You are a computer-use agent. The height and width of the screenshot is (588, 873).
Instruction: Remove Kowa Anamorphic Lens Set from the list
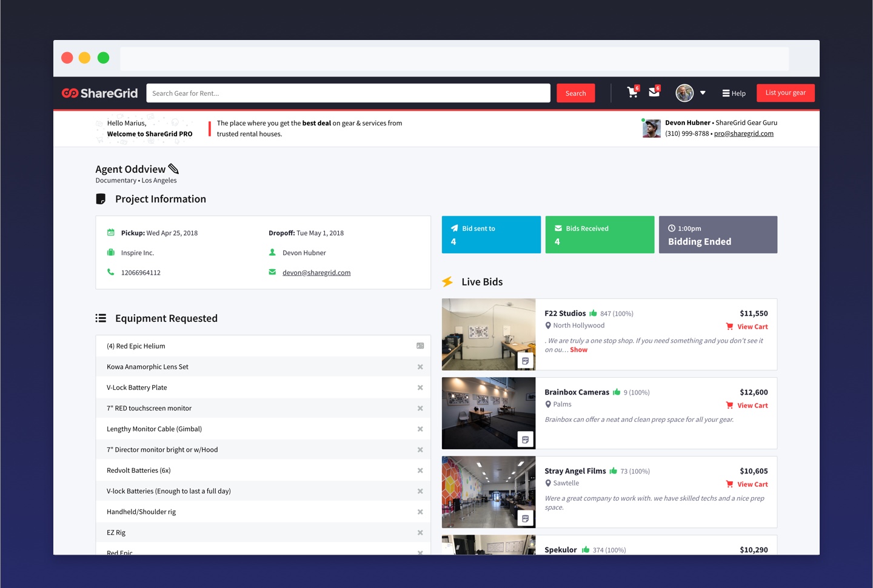coord(420,367)
